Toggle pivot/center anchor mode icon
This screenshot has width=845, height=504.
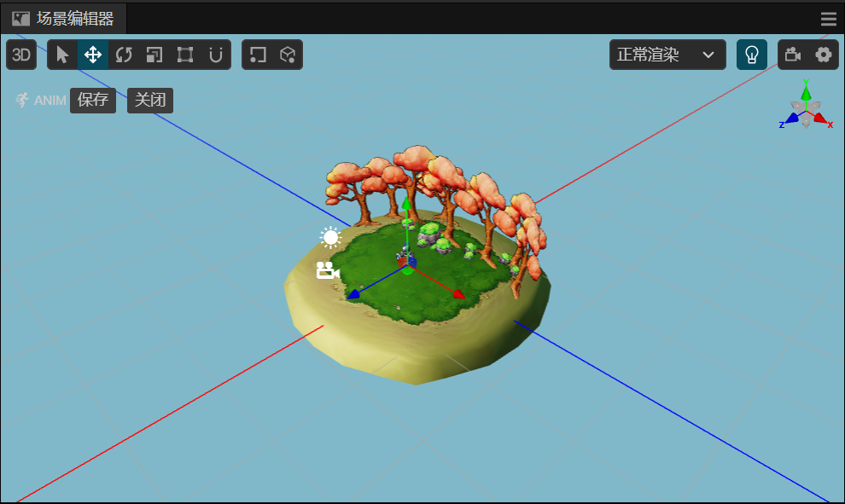click(258, 55)
